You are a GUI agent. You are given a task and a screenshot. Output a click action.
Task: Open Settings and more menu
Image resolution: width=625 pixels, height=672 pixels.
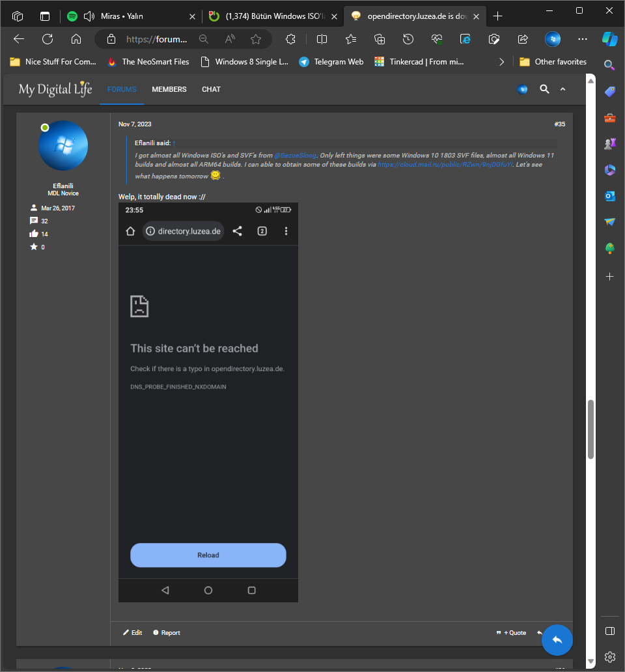582,39
